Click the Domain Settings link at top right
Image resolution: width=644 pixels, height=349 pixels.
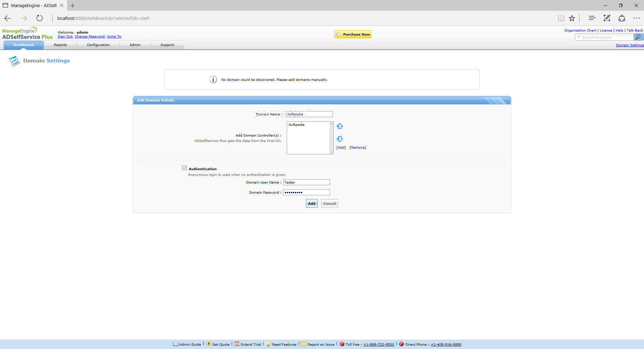pyautogui.click(x=630, y=45)
